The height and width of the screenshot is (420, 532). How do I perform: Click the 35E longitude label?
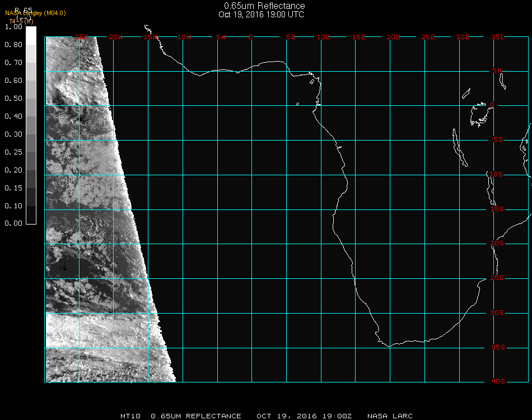click(498, 37)
